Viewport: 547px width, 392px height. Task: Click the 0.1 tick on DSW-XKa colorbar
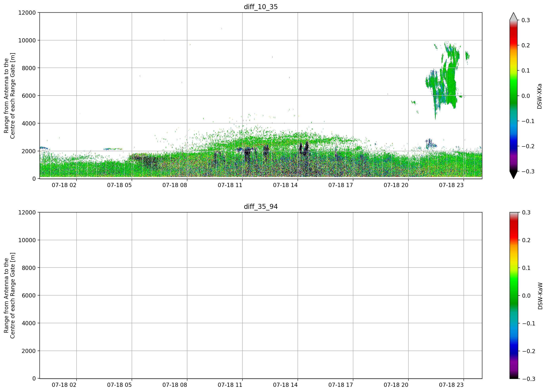(x=526, y=71)
